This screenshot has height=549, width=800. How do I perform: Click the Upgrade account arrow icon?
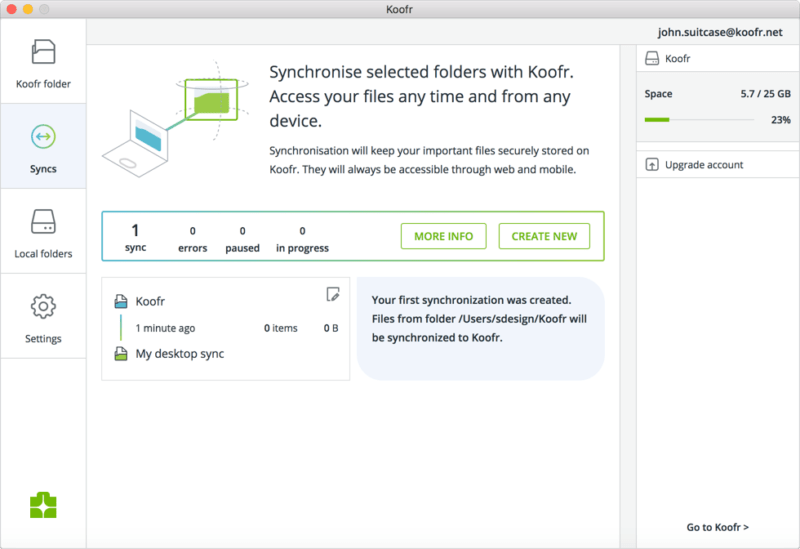pyautogui.click(x=652, y=165)
